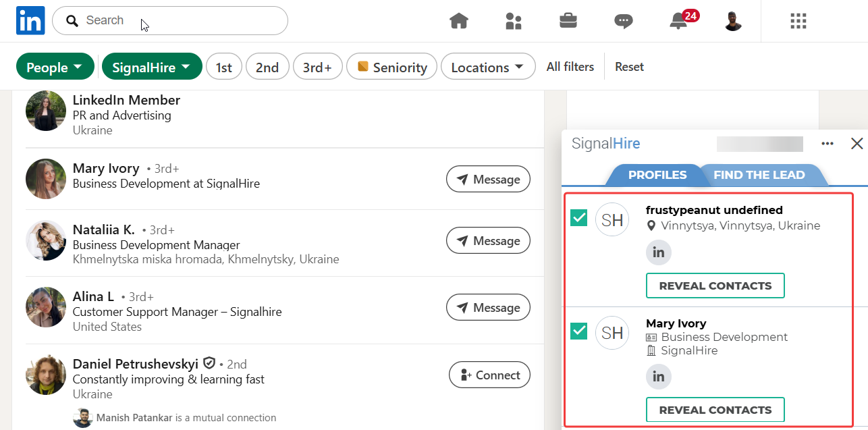Select the Profiles tab
Image resolution: width=868 pixels, height=430 pixels.
click(657, 175)
